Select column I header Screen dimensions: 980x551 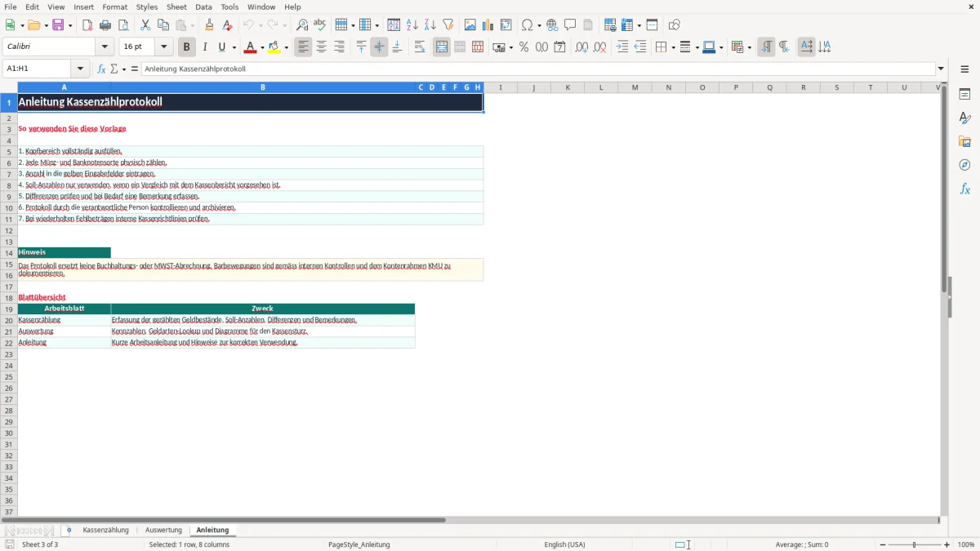click(501, 87)
